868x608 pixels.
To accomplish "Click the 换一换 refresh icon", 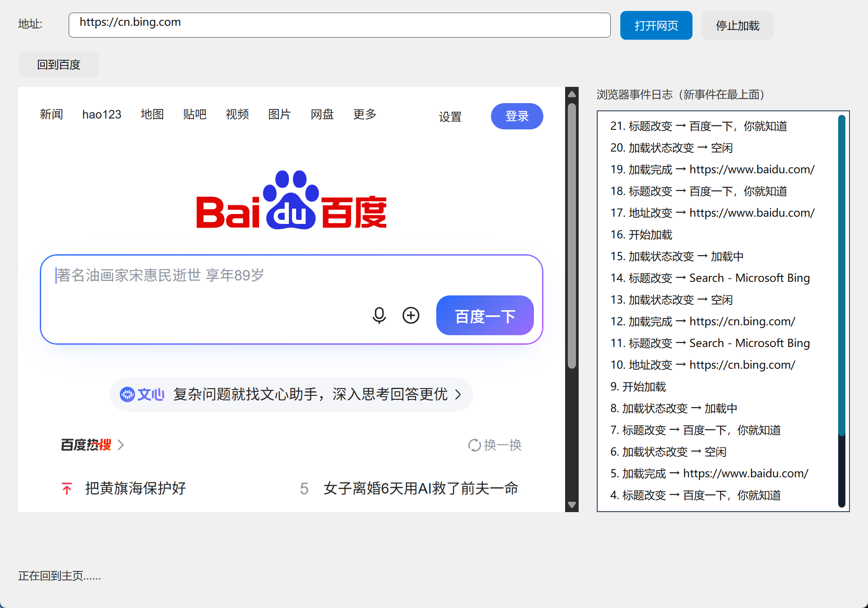I will (x=474, y=445).
